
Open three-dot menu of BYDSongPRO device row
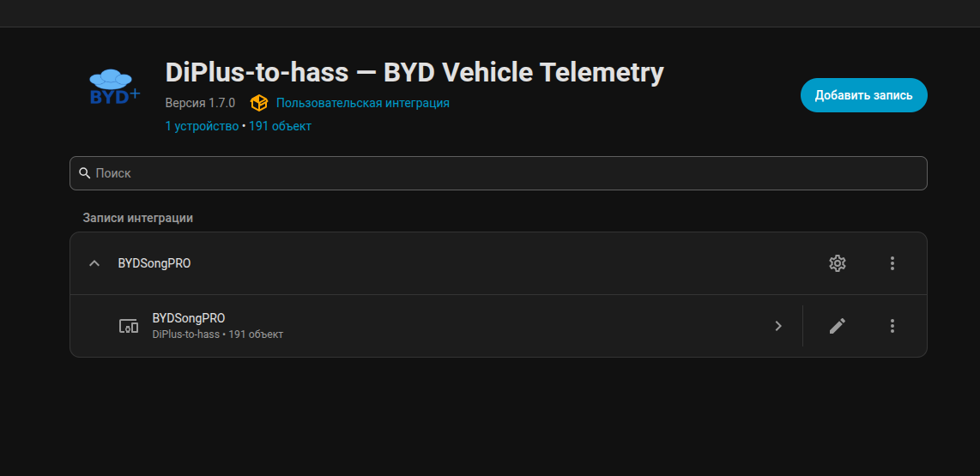(892, 326)
